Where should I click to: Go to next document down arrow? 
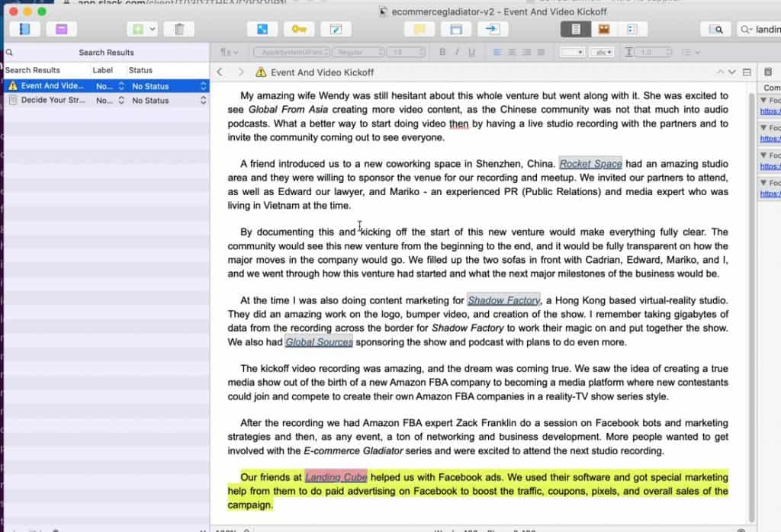pyautogui.click(x=731, y=72)
